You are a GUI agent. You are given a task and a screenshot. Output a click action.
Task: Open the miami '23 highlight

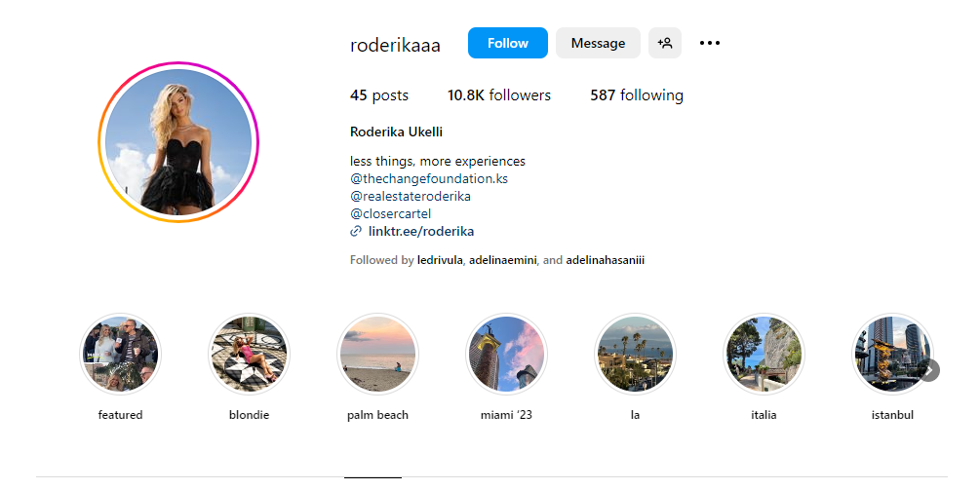click(x=506, y=354)
